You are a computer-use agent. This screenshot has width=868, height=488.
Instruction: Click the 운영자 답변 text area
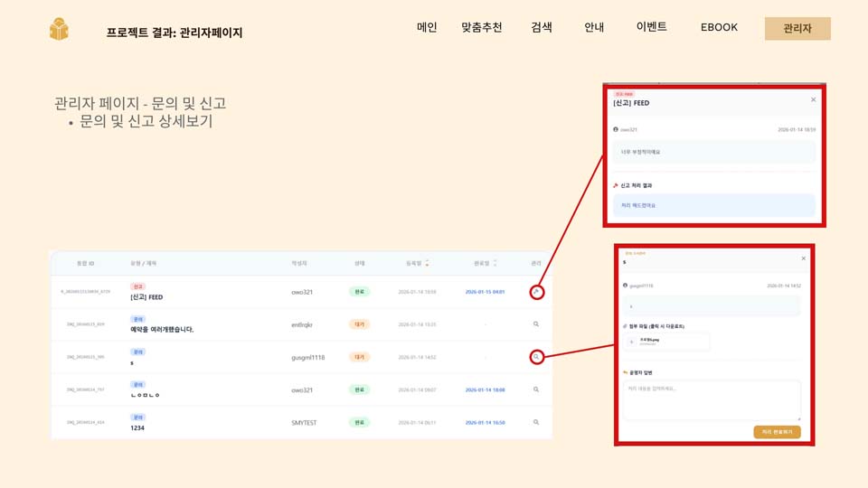712,399
